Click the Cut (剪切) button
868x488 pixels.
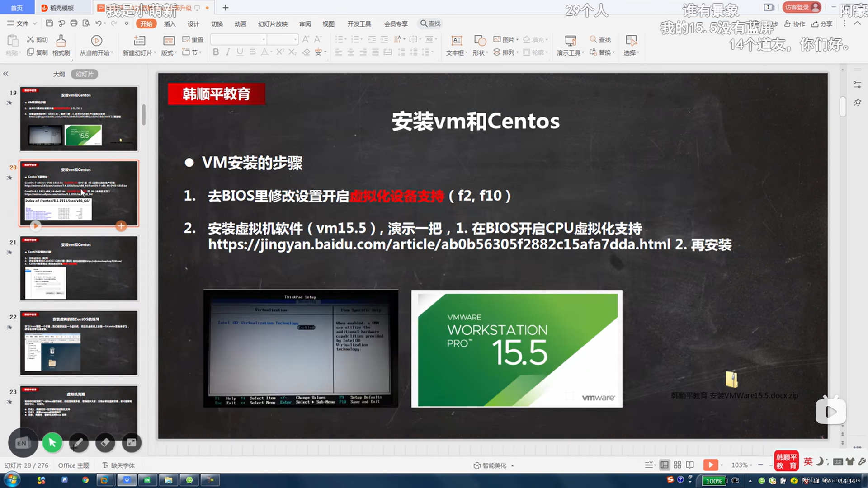click(37, 40)
